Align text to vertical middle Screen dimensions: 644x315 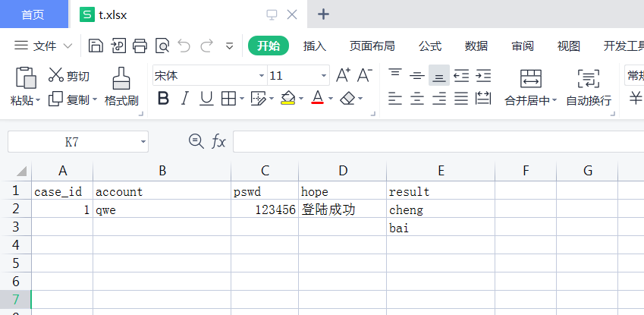point(417,75)
